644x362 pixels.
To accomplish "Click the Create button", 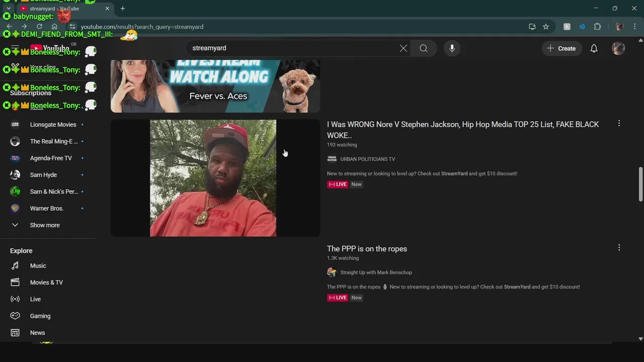I will [x=561, y=48].
